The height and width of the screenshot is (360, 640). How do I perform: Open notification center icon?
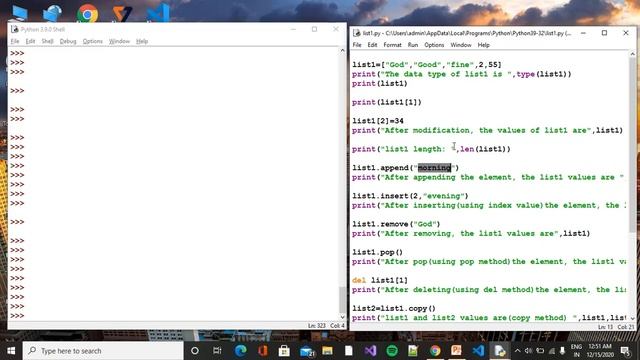625,351
